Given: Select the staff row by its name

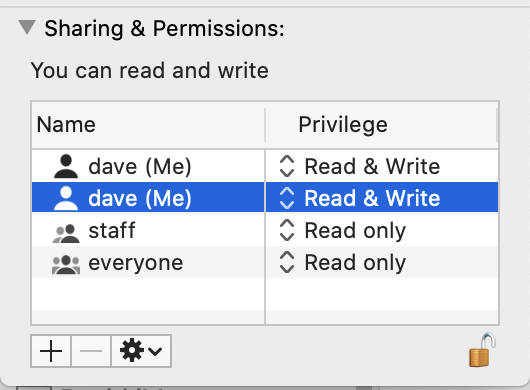Looking at the screenshot, I should [112, 230].
